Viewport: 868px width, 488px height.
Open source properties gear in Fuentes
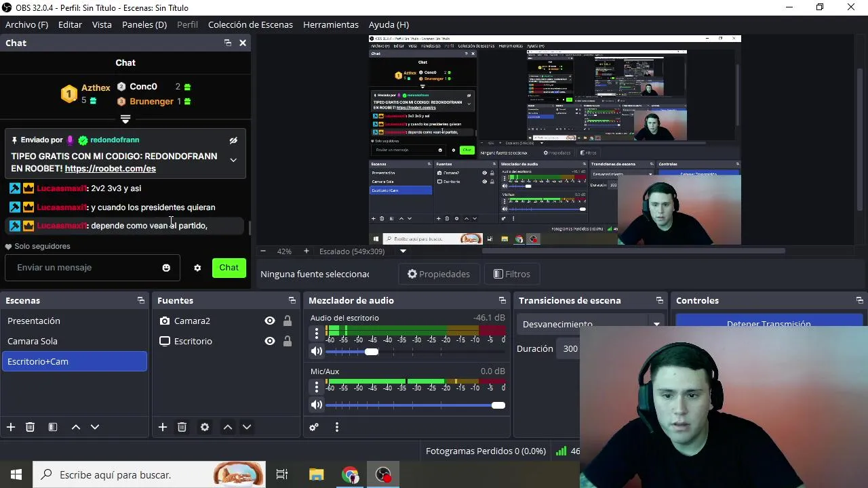[205, 427]
